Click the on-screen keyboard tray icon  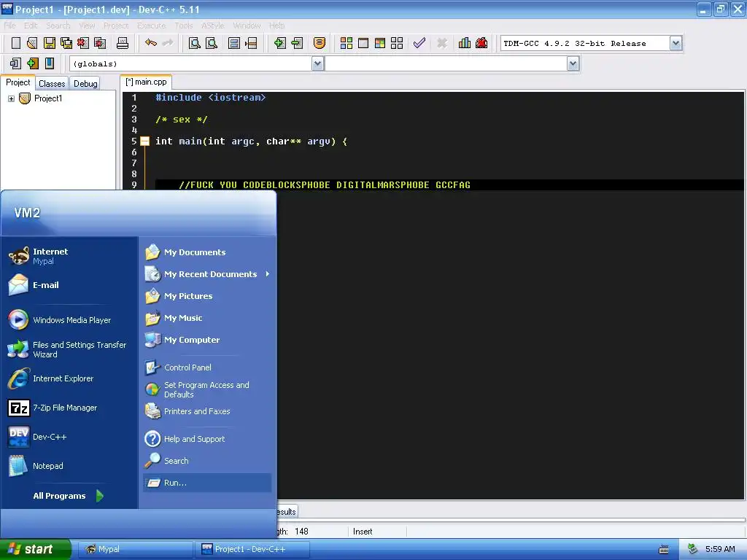[x=664, y=550]
